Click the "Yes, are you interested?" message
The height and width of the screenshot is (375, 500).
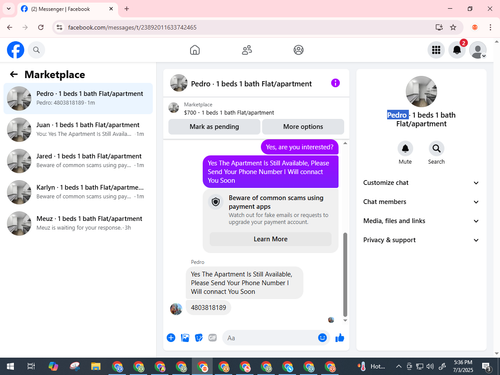pyautogui.click(x=299, y=147)
